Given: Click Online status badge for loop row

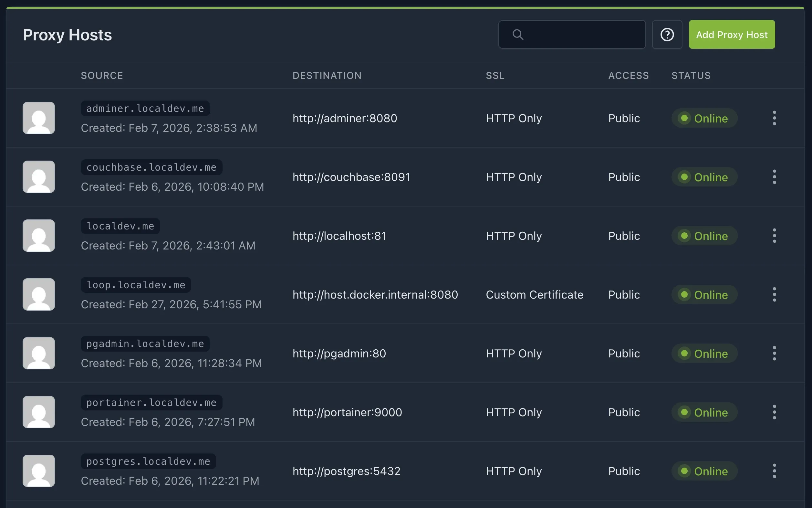Looking at the screenshot, I should (704, 295).
